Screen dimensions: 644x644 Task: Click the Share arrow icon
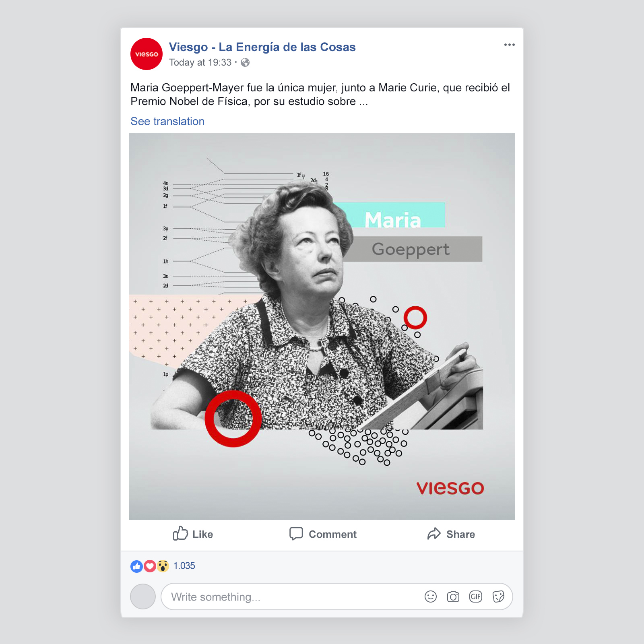tap(434, 534)
